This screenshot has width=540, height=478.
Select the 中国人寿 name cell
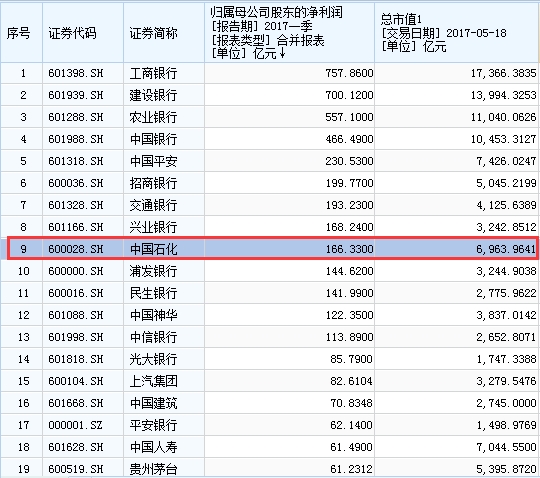153,447
